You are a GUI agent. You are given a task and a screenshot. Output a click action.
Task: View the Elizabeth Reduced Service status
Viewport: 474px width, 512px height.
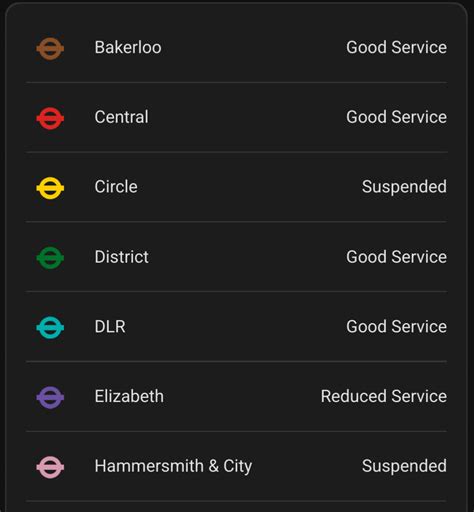(x=384, y=396)
